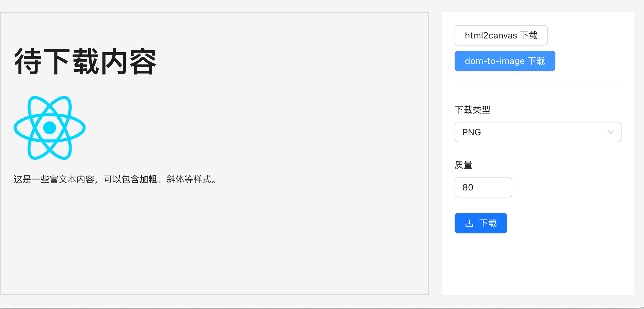Viewport: 644px width, 309px height.
Task: Focus the 质量 input showing 80
Action: coord(483,187)
